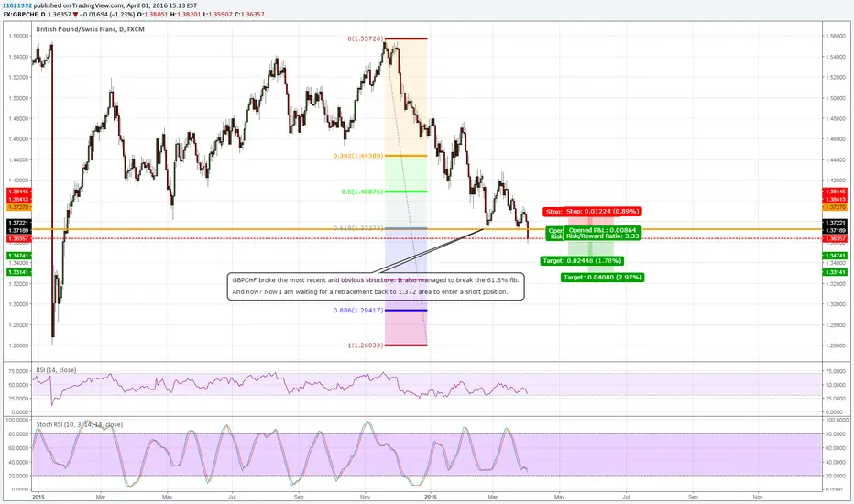Click the British Pound/Swiss Franc, D, FXCM title

[91, 29]
